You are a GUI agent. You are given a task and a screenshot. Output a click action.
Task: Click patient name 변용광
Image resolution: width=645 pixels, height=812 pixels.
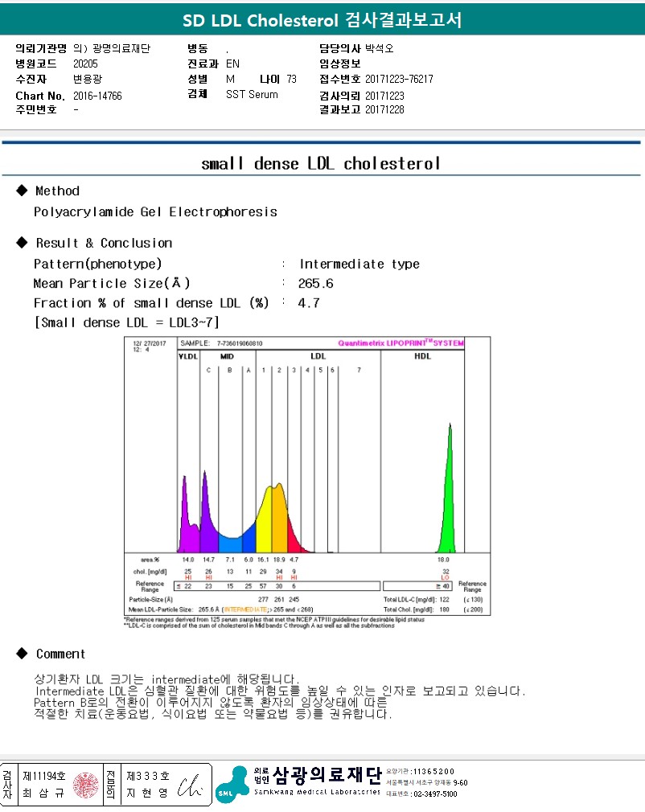click(x=88, y=80)
